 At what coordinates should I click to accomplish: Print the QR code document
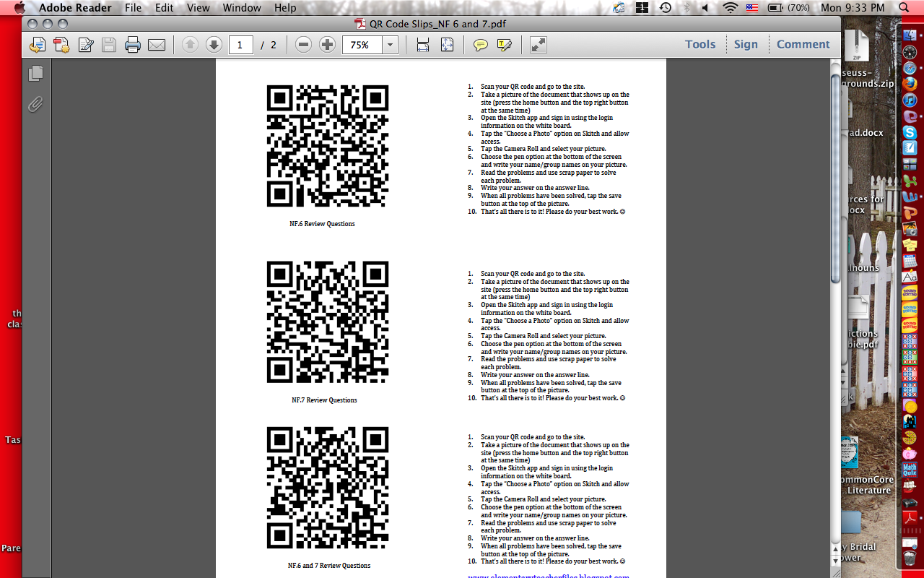tap(133, 44)
